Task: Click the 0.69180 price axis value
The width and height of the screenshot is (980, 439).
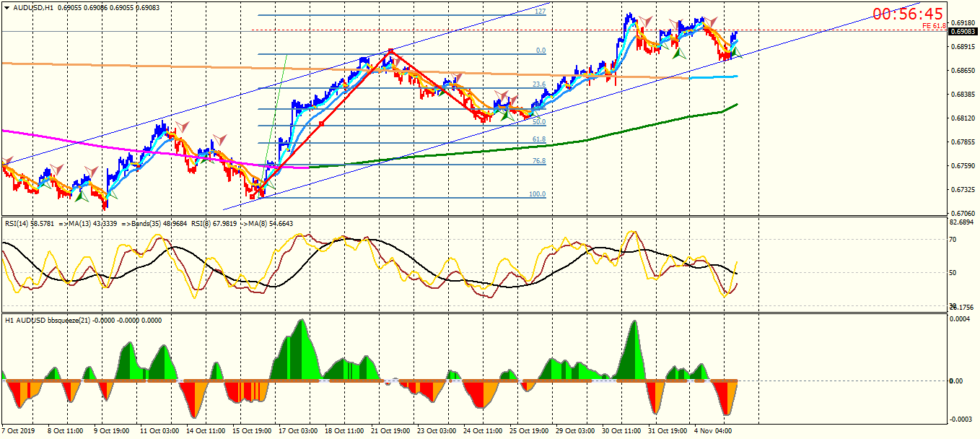Action: pyautogui.click(x=963, y=23)
